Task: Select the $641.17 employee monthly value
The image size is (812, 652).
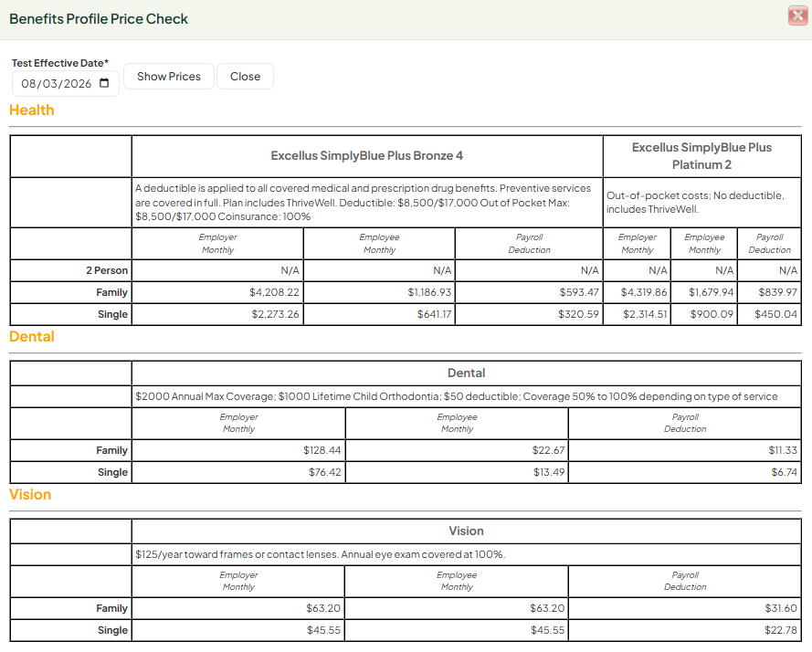Action: coord(434,314)
